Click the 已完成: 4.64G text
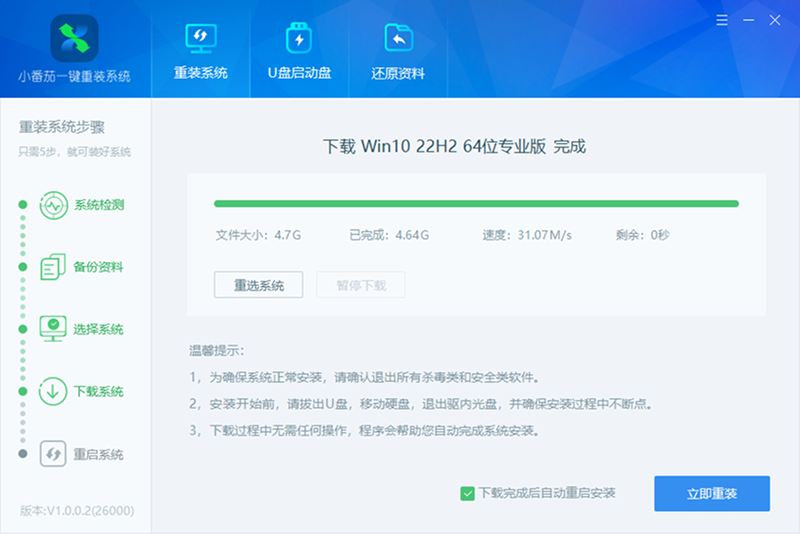This screenshot has width=800, height=534. point(389,235)
